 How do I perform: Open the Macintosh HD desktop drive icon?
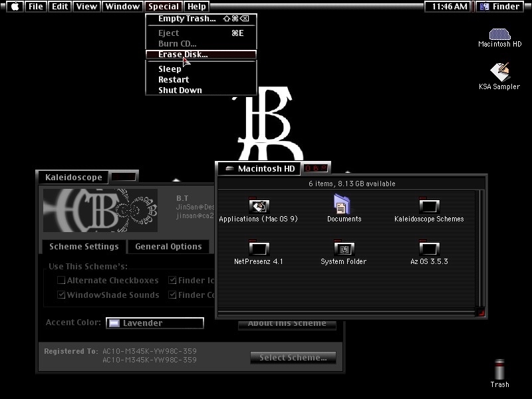point(499,35)
